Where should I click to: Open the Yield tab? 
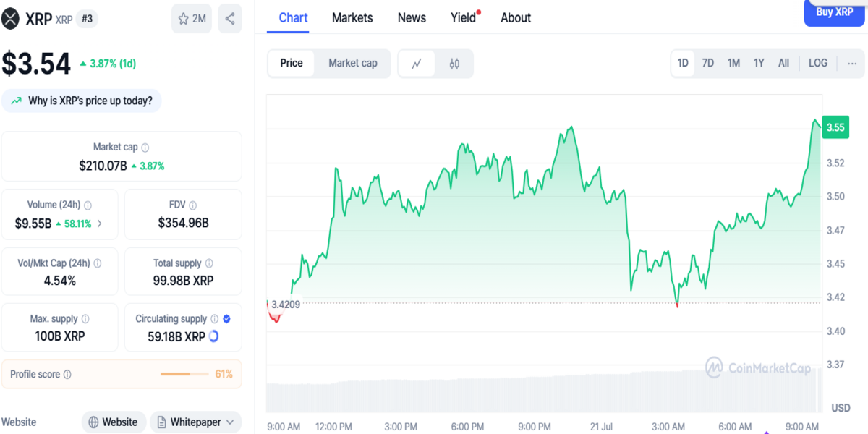pos(464,18)
